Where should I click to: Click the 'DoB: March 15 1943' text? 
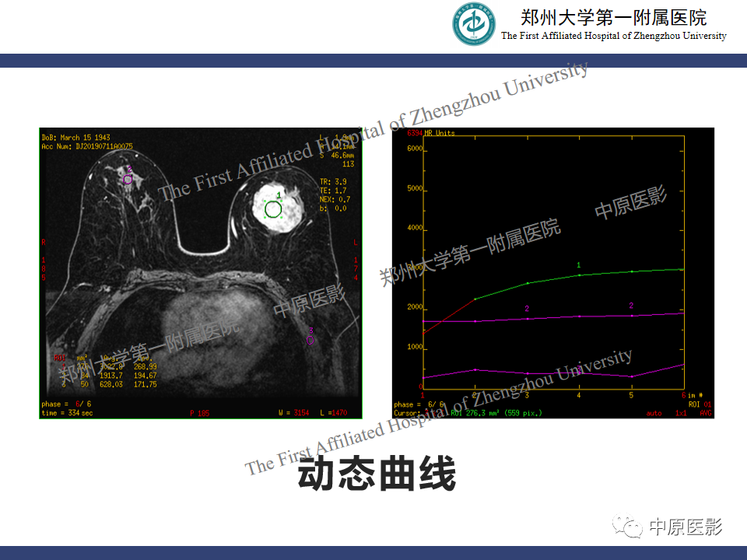click(75, 137)
